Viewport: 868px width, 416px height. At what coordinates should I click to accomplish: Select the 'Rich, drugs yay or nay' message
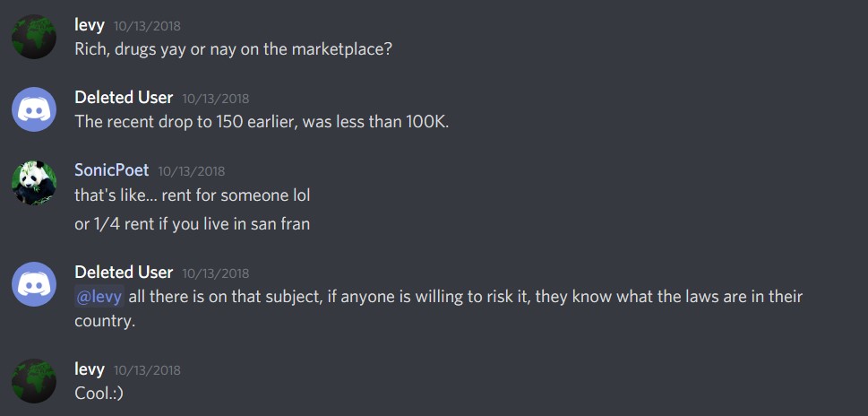point(234,49)
